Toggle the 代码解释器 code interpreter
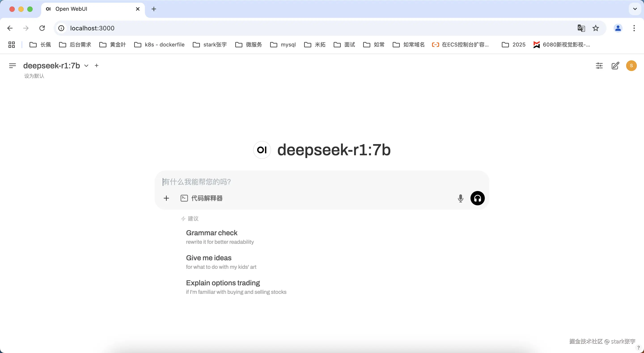Image resolution: width=644 pixels, height=353 pixels. tap(201, 198)
